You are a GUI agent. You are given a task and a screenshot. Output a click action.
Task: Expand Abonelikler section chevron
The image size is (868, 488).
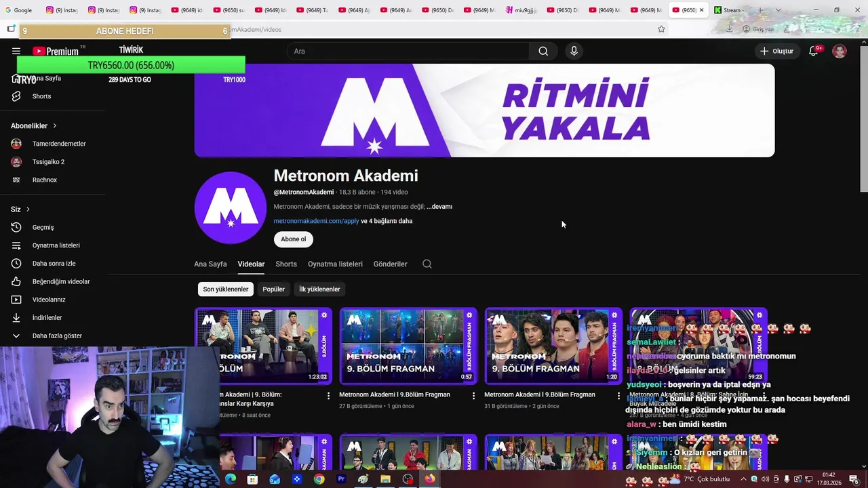(x=55, y=126)
